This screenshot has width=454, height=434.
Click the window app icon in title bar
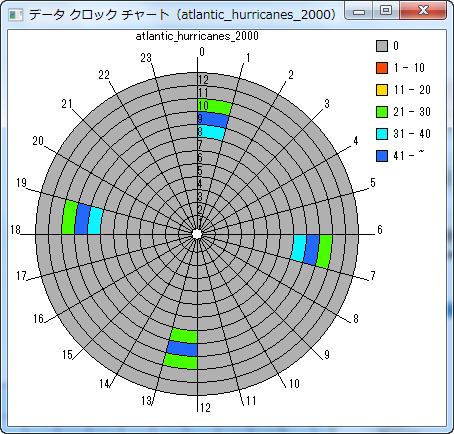pyautogui.click(x=15, y=15)
